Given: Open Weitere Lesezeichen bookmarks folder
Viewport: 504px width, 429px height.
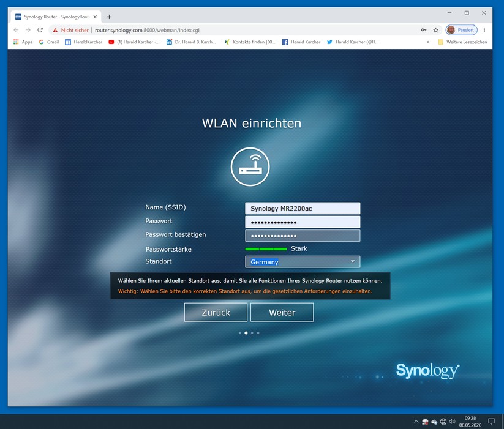Looking at the screenshot, I should (x=462, y=42).
